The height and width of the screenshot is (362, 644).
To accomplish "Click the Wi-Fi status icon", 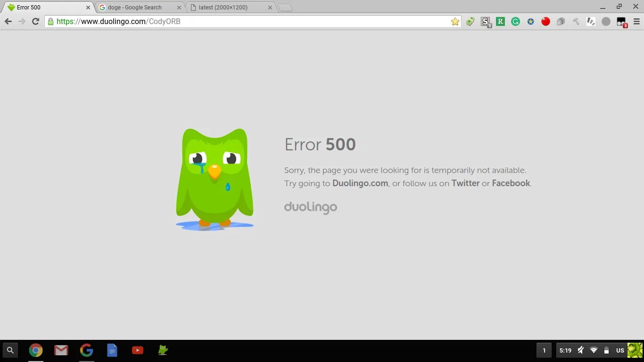I will coord(594,350).
